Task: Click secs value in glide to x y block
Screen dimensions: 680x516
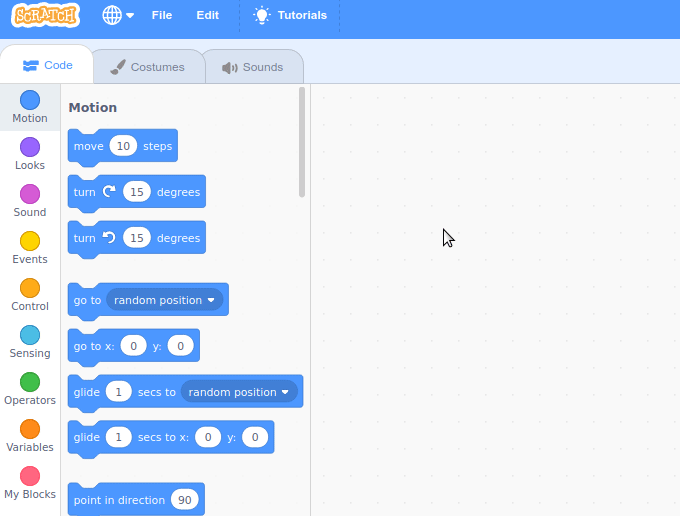Action: [118, 437]
